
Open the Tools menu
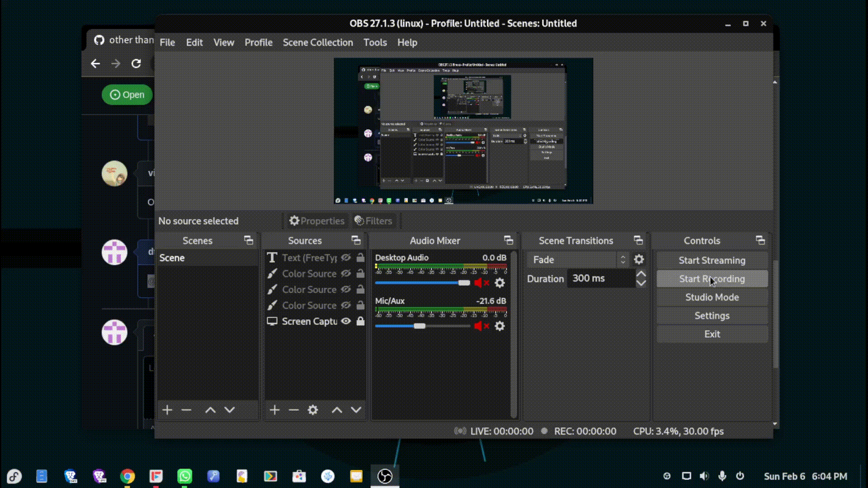[x=375, y=42]
